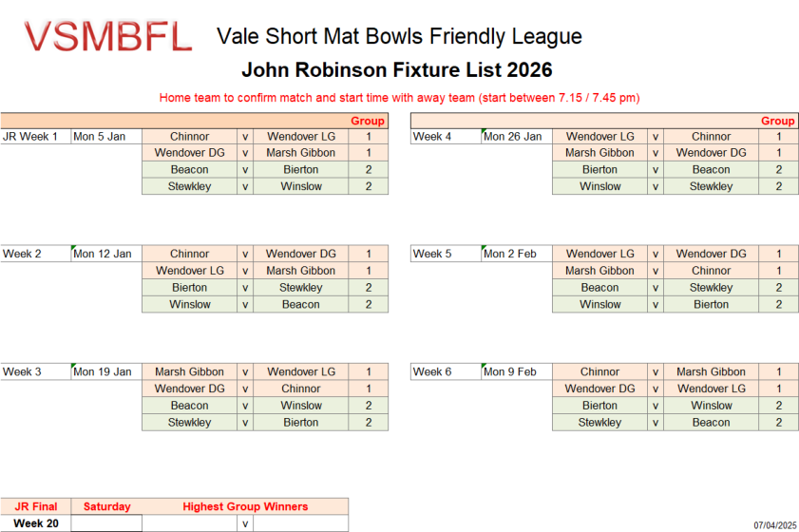The width and height of the screenshot is (799, 532).
Task: Click the Mon 19 Jan date cell
Action: (x=106, y=372)
